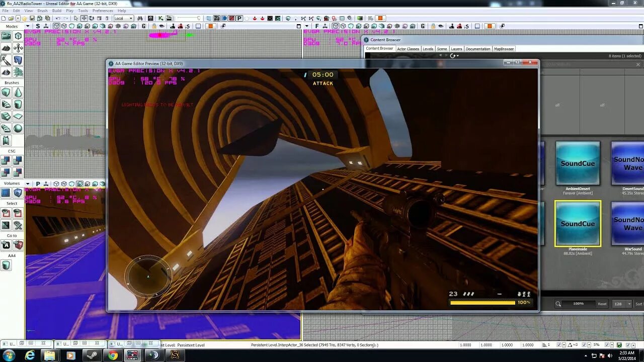
Task: Switch to the MapBrowser tab
Action: tap(504, 49)
